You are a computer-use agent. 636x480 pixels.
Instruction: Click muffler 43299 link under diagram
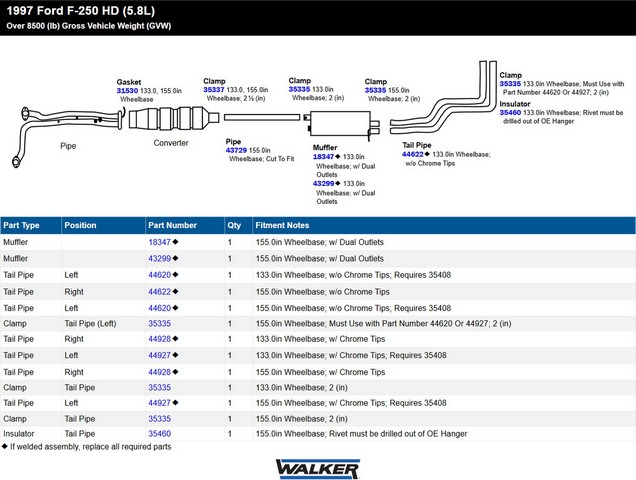tap(323, 183)
